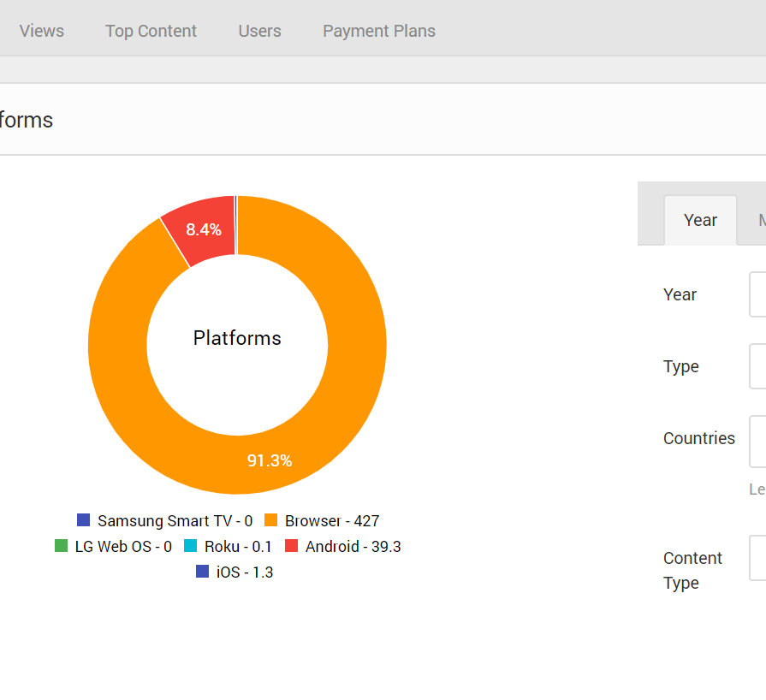Select the Year tab in the filter panel
Screen dimensions: 766x700
coord(700,220)
